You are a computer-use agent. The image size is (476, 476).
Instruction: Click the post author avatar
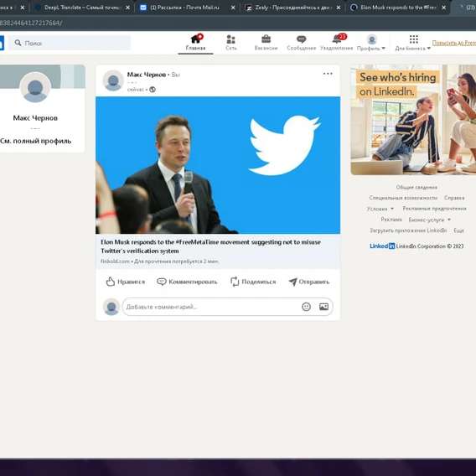click(x=113, y=80)
